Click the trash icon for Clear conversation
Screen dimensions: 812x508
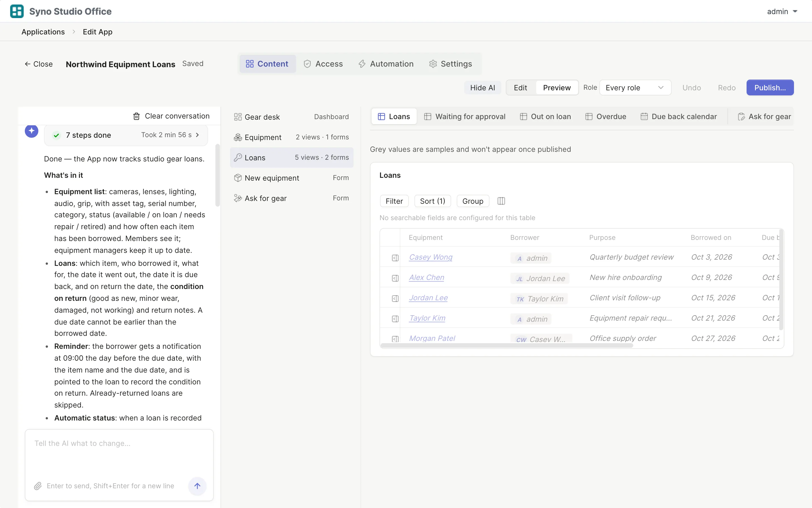136,116
